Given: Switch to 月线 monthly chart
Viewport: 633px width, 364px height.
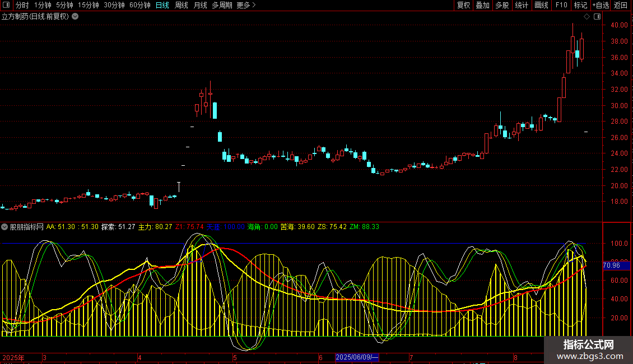Looking at the screenshot, I should tap(200, 5).
